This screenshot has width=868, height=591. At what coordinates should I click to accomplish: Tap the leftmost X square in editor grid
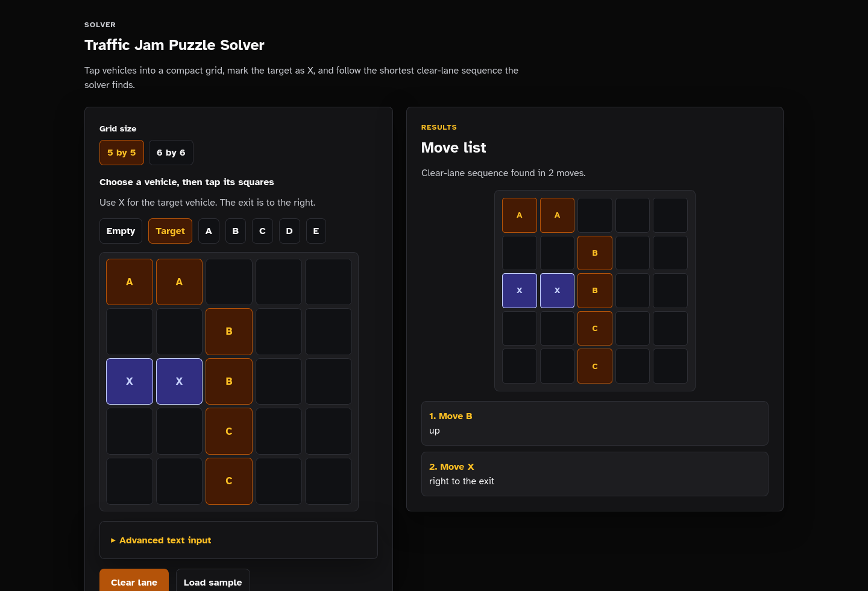[x=130, y=381]
